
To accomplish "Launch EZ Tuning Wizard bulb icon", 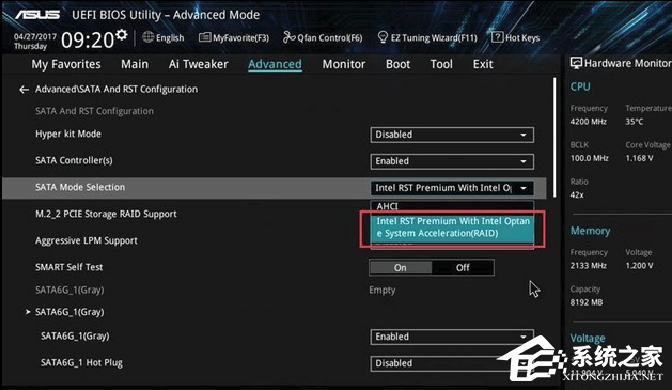I will [x=383, y=38].
